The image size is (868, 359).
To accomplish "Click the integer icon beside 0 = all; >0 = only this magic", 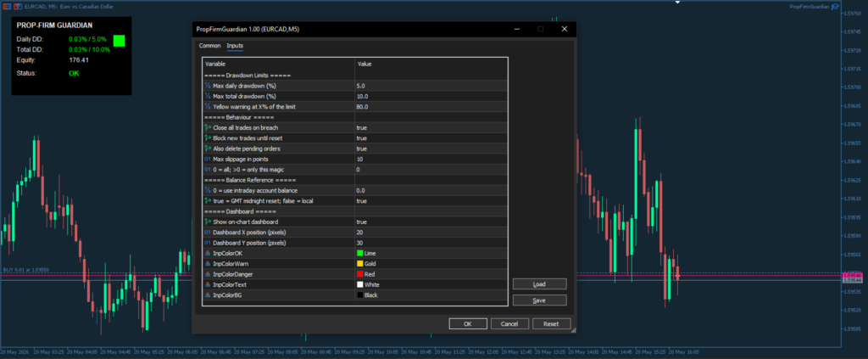I will (x=208, y=170).
